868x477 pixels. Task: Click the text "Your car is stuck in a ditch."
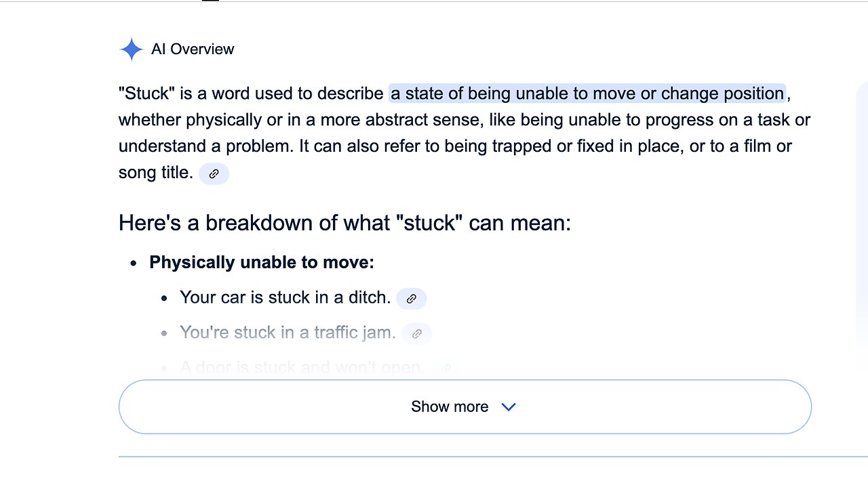[285, 297]
